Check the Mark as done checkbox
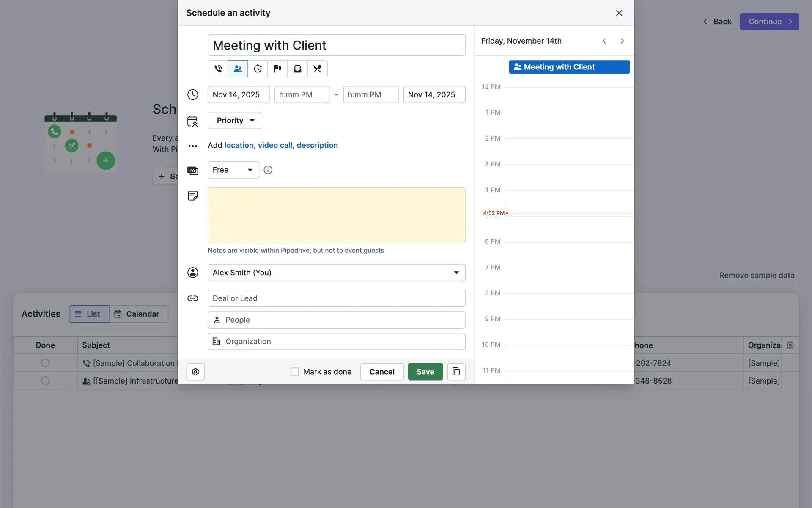 pyautogui.click(x=295, y=372)
